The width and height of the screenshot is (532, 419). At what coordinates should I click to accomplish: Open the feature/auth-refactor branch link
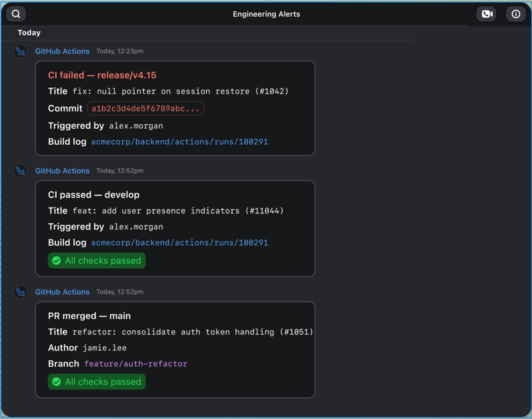point(135,364)
